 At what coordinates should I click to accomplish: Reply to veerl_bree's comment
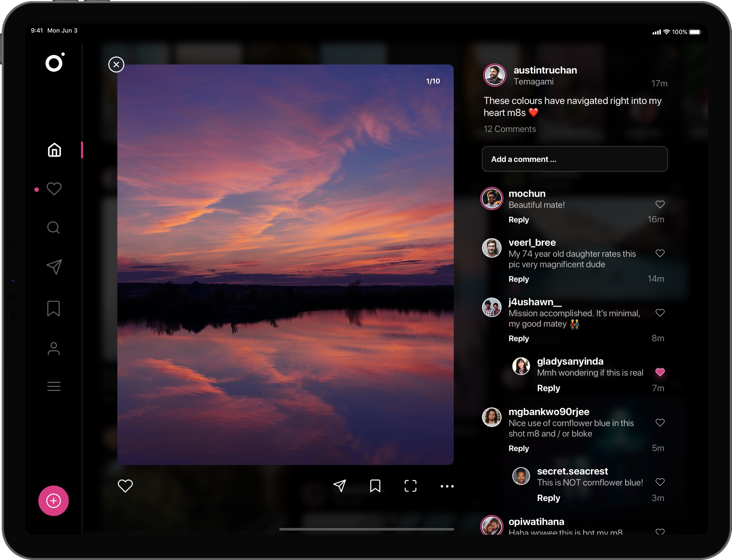tap(518, 279)
